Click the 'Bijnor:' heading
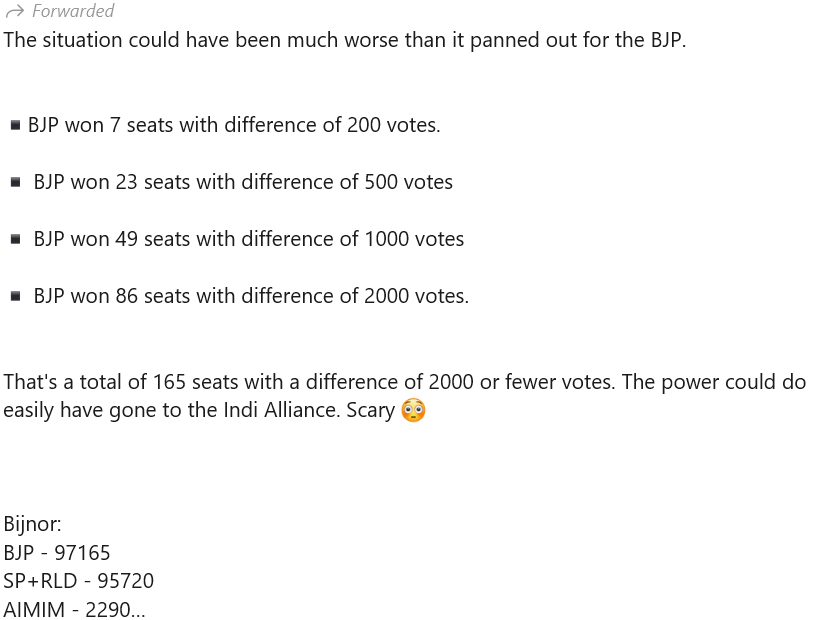Screen dimensions: 836x620 pyautogui.click(x=32, y=524)
